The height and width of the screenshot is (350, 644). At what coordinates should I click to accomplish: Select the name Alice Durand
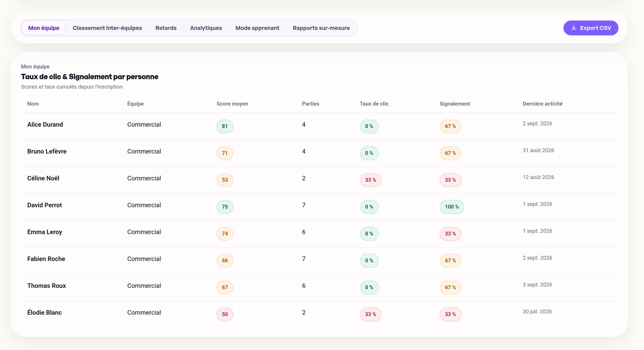pos(45,124)
